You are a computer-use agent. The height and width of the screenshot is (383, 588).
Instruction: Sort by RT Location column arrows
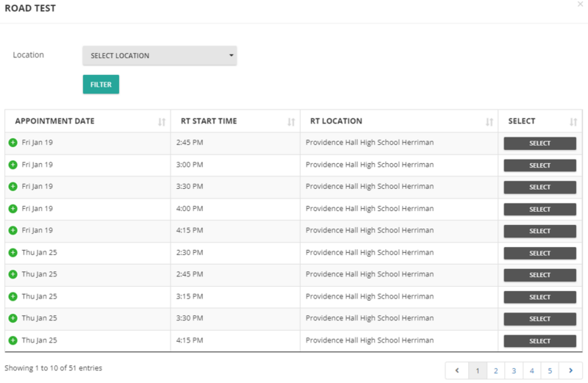click(489, 121)
